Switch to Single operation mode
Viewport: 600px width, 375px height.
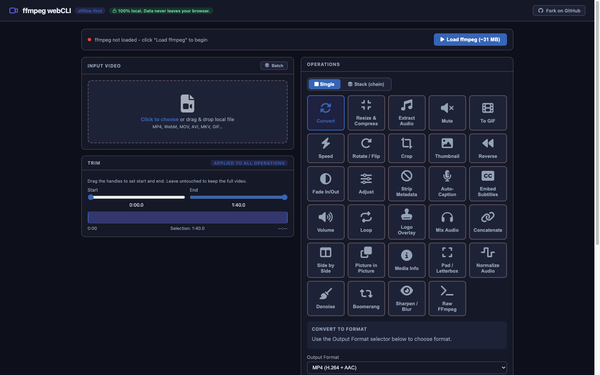(324, 84)
